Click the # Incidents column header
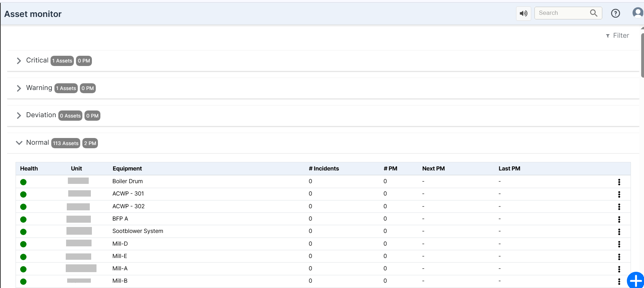 (x=324, y=169)
